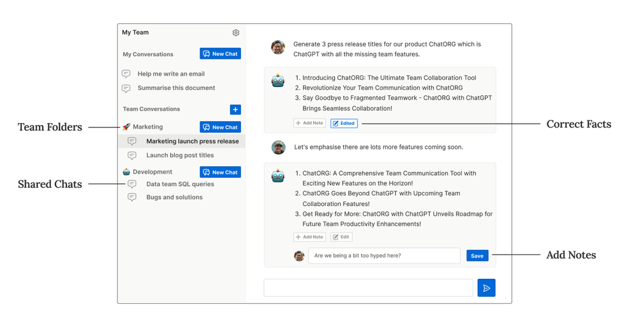Start New Chat in My Conversations
644x331 pixels.
[x=220, y=54]
